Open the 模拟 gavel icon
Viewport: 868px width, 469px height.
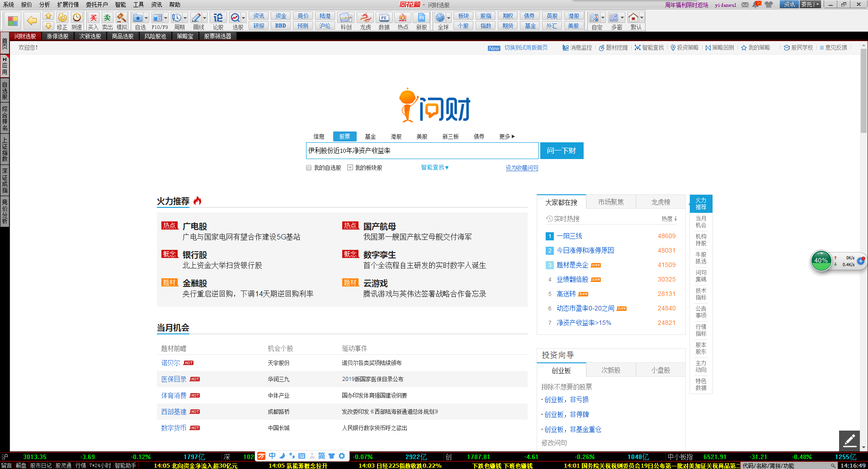point(122,18)
